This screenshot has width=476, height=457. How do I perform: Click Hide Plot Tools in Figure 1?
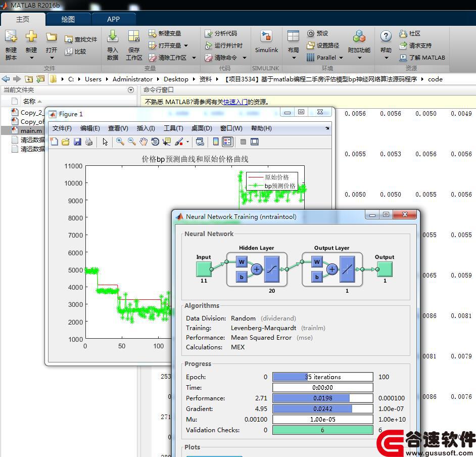coord(243,142)
